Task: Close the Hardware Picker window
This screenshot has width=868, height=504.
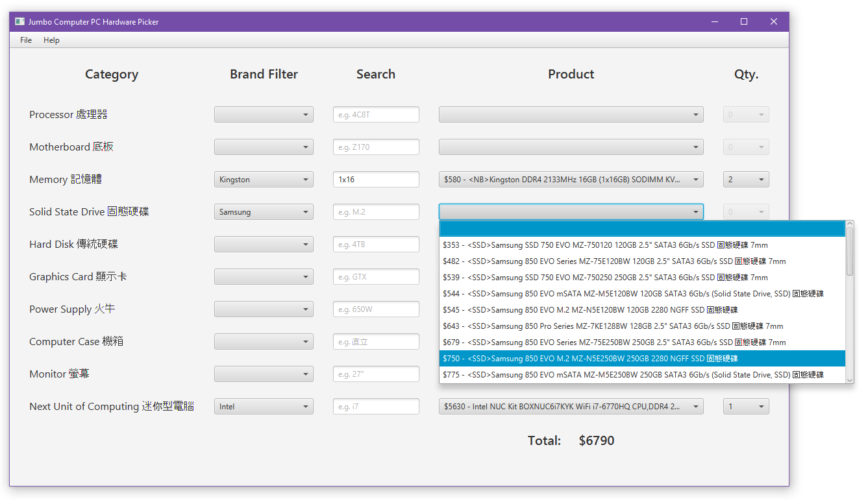Action: 774,21
